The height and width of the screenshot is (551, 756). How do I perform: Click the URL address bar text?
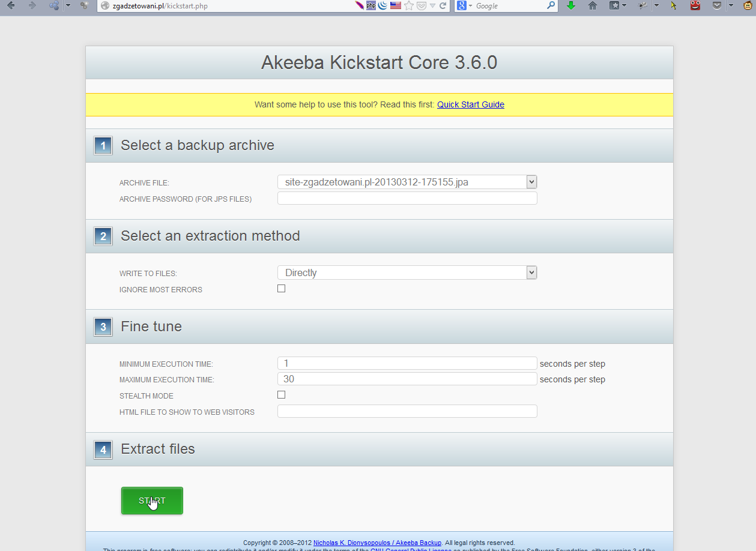tap(160, 5)
